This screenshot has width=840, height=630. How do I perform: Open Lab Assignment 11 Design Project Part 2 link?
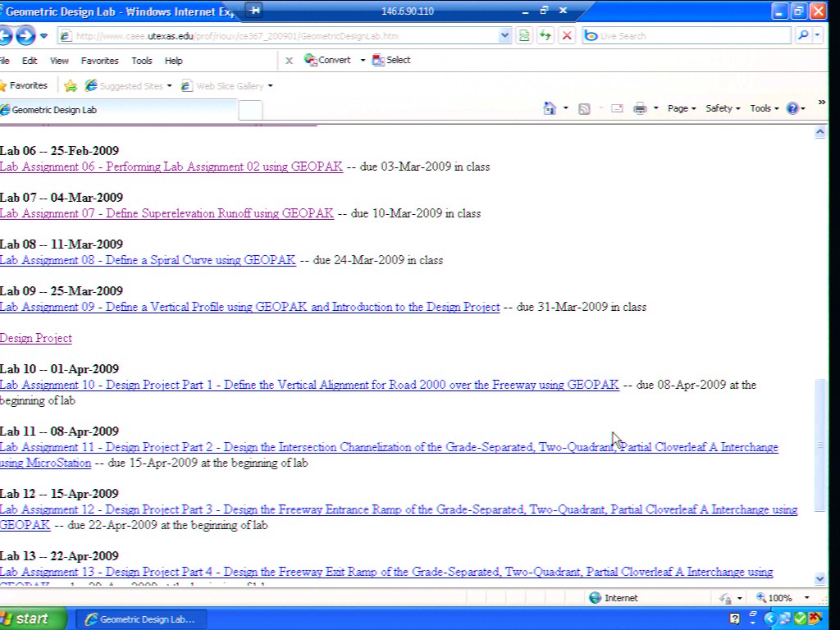389,447
